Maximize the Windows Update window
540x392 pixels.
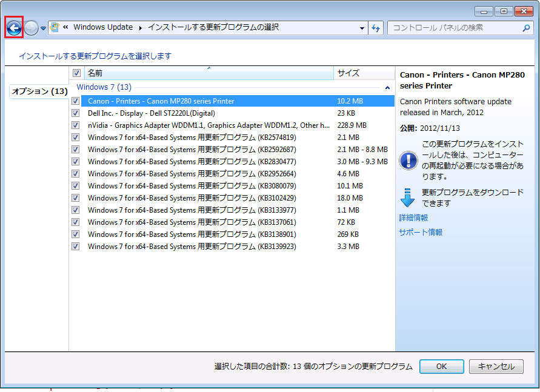pos(504,12)
